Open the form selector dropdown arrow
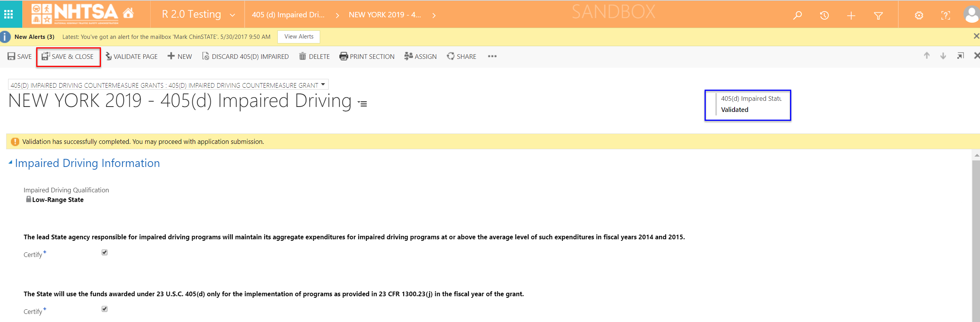This screenshot has width=980, height=322. (323, 85)
